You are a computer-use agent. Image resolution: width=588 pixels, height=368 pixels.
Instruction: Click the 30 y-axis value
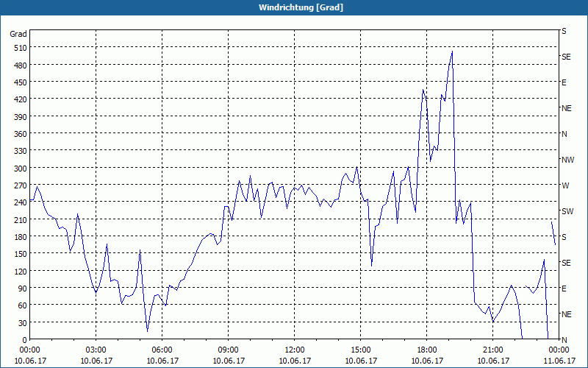23,322
